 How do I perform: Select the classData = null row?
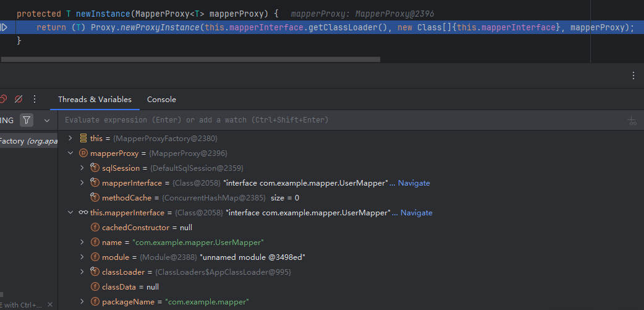click(x=351, y=287)
